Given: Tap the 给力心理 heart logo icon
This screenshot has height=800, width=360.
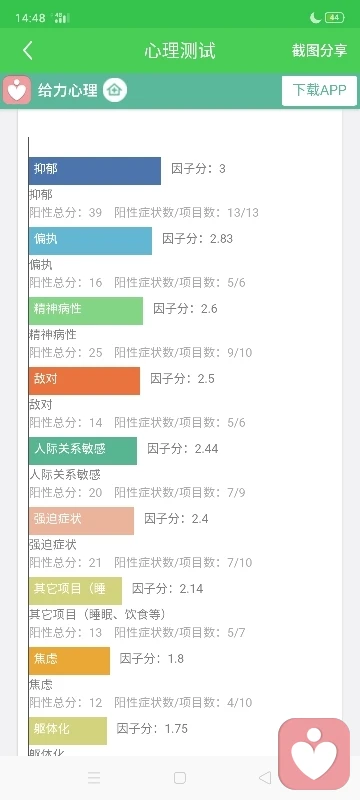Looking at the screenshot, I should coord(17,91).
